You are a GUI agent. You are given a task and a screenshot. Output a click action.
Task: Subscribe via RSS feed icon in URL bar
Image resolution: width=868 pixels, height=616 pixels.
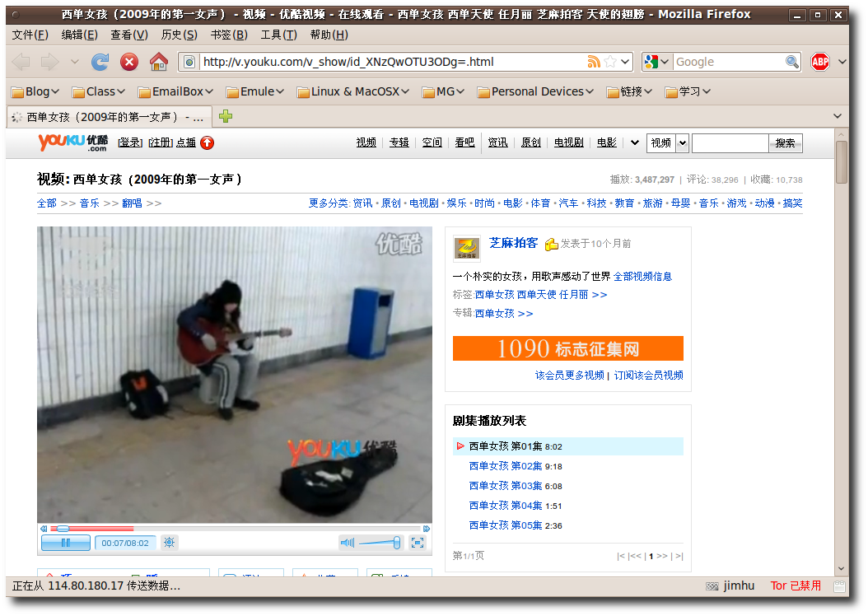coord(594,62)
